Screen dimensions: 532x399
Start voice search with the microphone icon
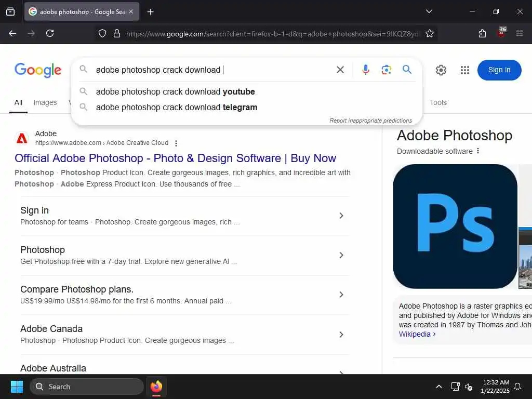[365, 70]
